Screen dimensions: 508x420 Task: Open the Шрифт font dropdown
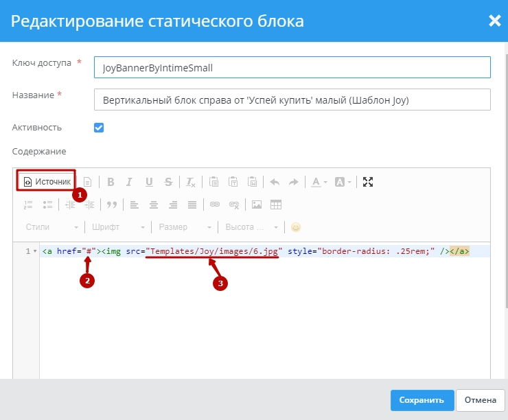pos(118,227)
